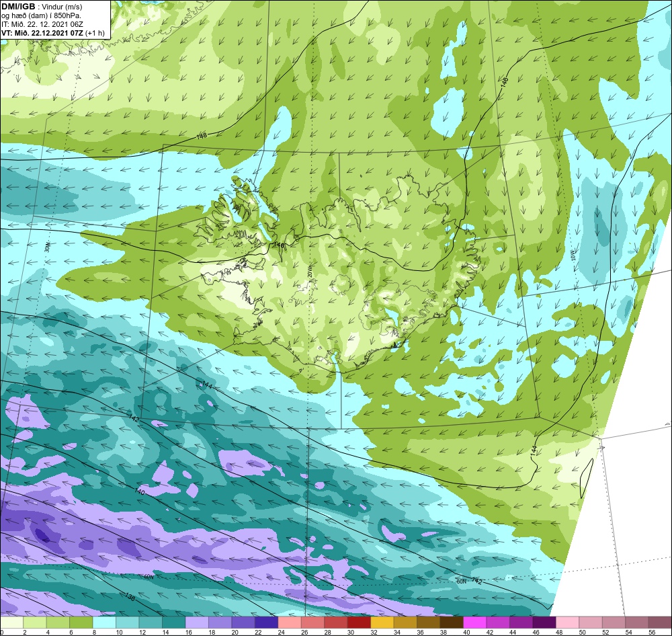This screenshot has height=636, width=672.
Task: Click the 22–24 m/s dark indigo legend swatch
Action: pos(266,623)
